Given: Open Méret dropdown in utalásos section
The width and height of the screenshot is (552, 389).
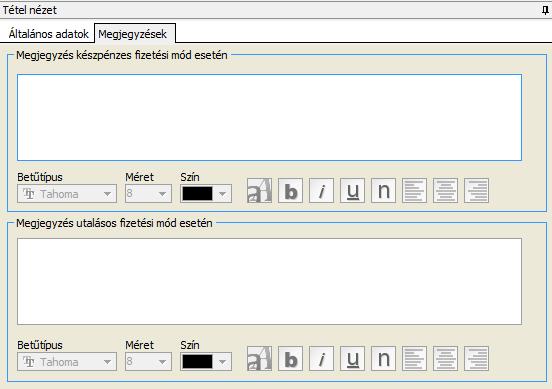Looking at the screenshot, I should [x=148, y=362].
